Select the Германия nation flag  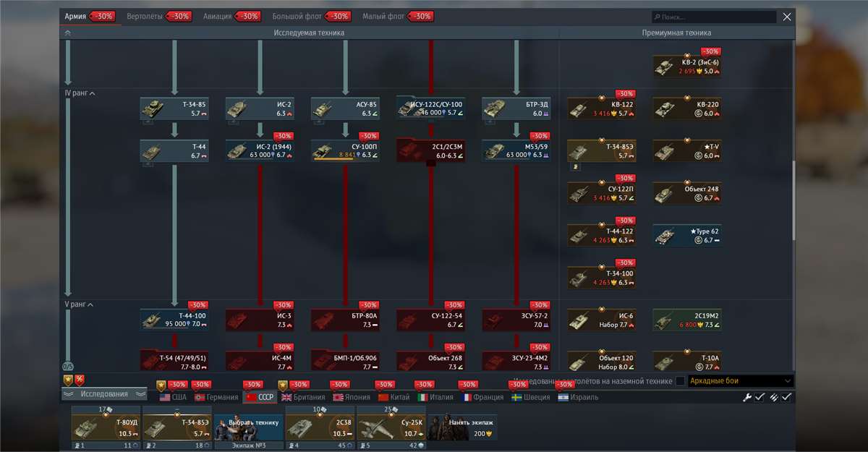[x=216, y=397]
